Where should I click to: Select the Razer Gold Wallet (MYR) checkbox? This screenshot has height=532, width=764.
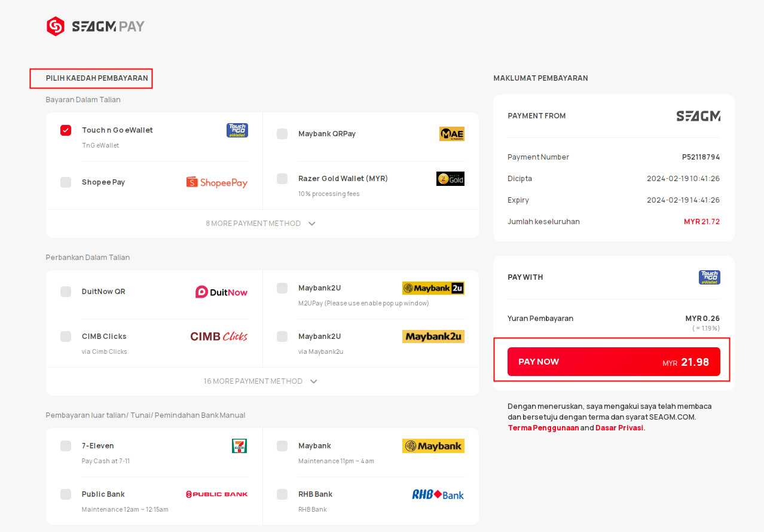click(282, 179)
